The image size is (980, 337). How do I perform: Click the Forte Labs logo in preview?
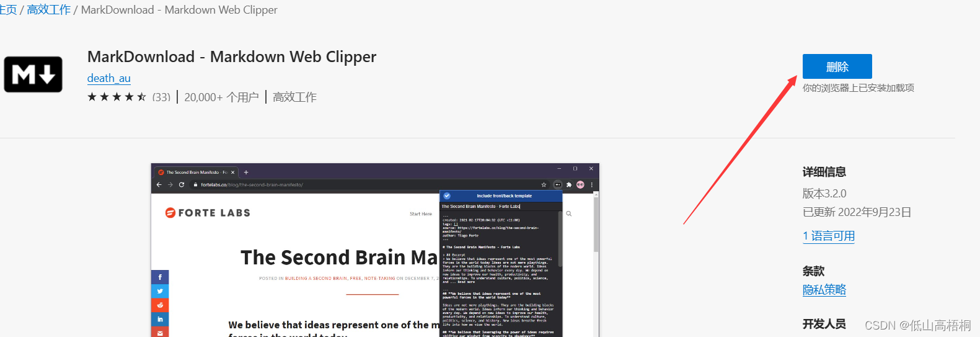coord(208,213)
